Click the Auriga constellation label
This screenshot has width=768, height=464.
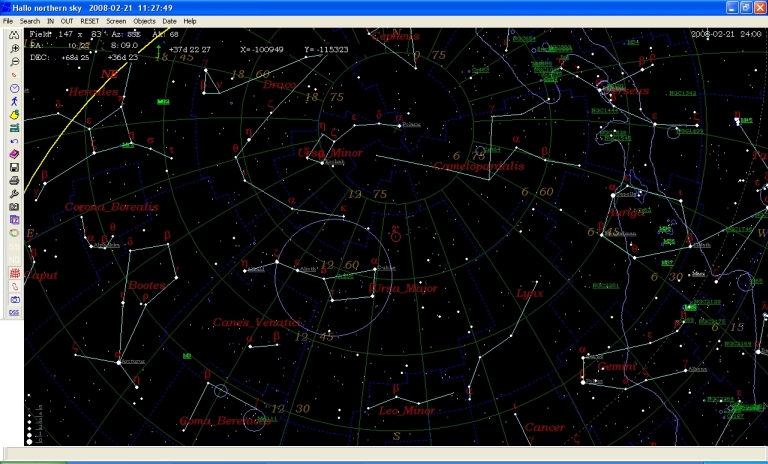point(626,213)
